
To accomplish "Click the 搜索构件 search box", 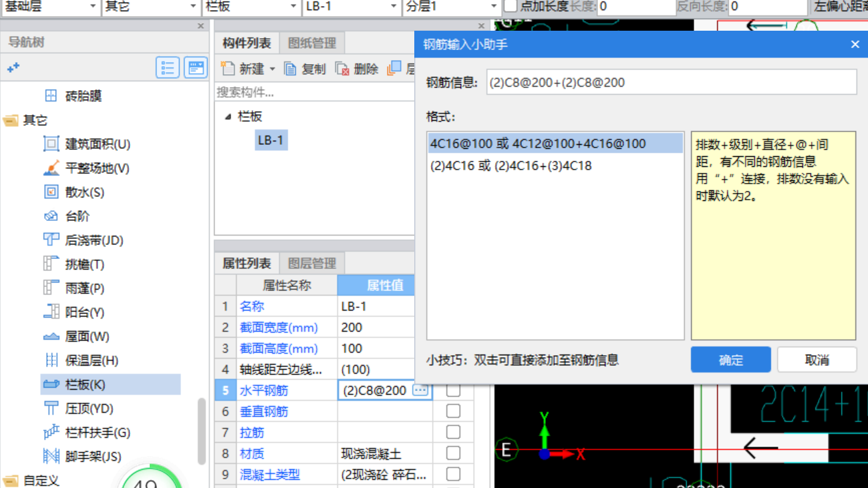I will (314, 92).
